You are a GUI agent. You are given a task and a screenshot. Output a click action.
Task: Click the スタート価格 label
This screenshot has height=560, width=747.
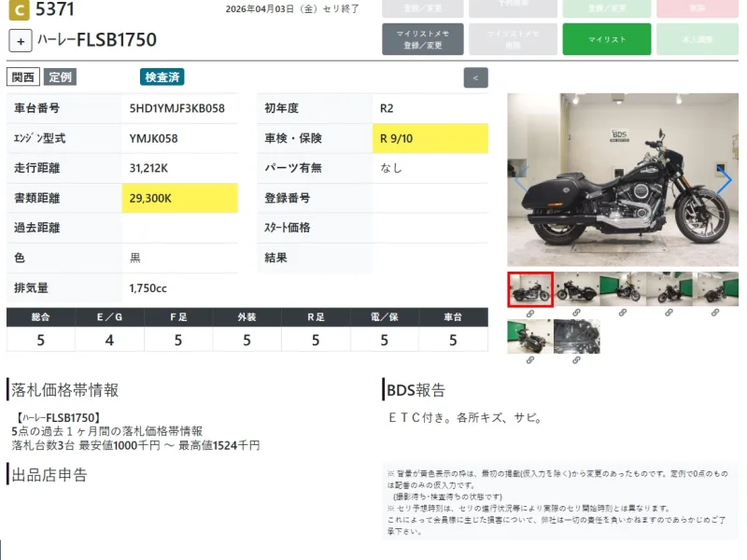pyautogui.click(x=288, y=228)
